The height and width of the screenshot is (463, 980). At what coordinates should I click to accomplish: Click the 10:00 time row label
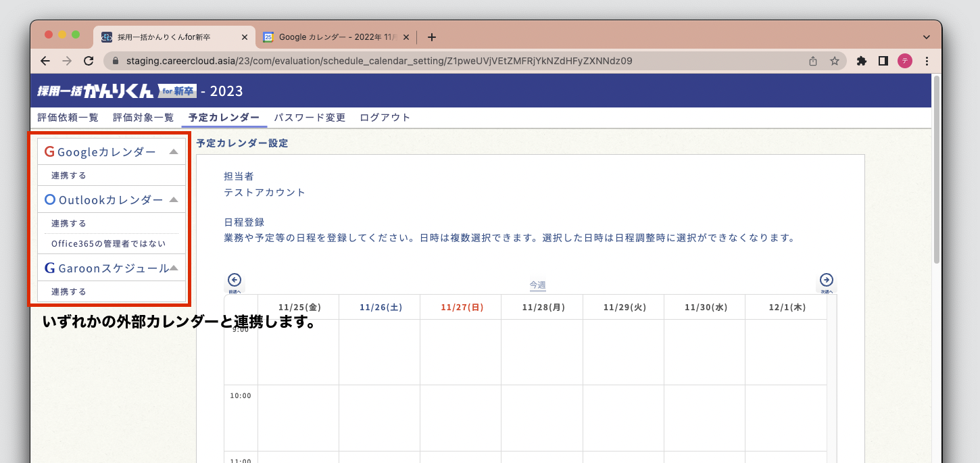[x=241, y=396]
